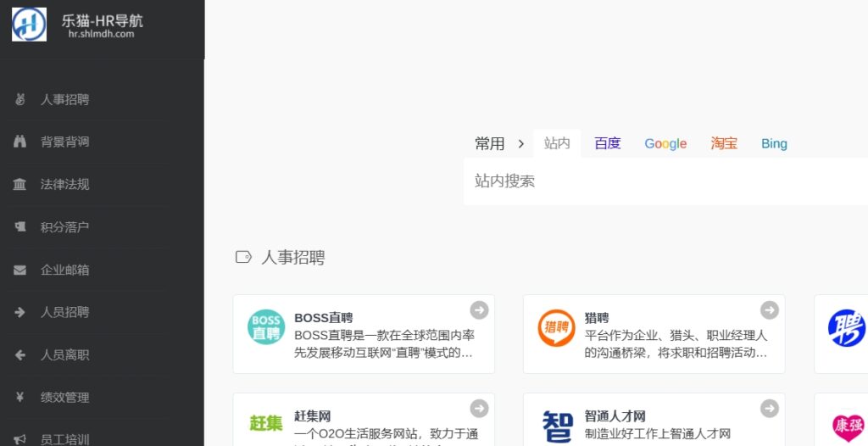This screenshot has height=446, width=868.
Task: Click the 积分落户 sidebar icon
Action: pos(20,226)
